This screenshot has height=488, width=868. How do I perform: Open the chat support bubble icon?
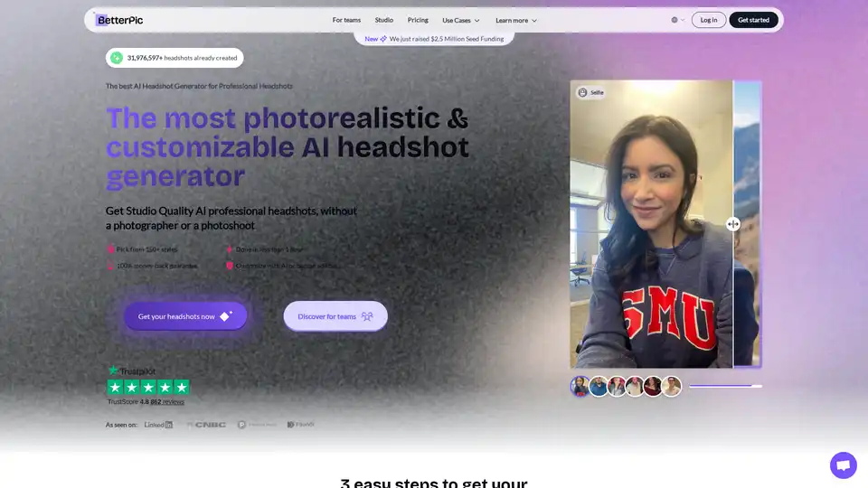(843, 465)
